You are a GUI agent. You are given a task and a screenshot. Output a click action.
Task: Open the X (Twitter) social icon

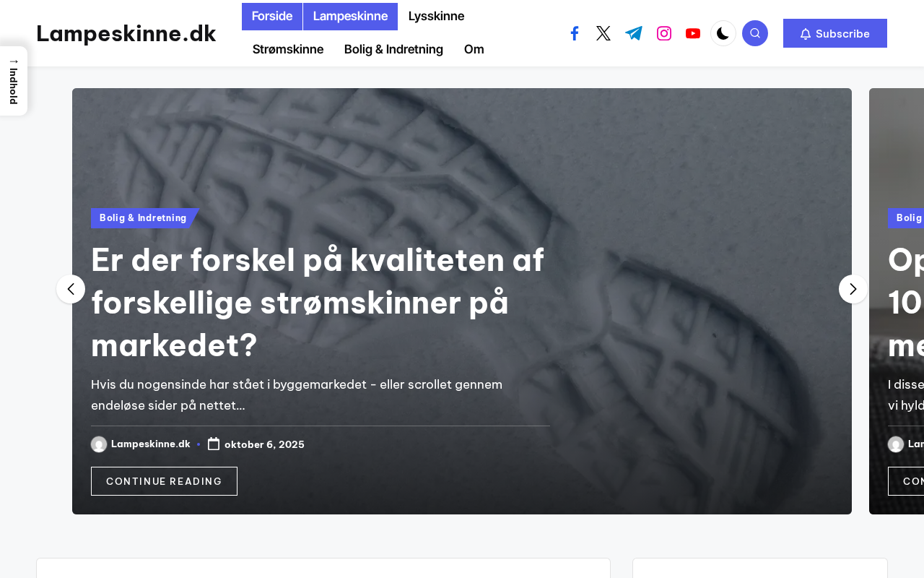pyautogui.click(x=603, y=33)
